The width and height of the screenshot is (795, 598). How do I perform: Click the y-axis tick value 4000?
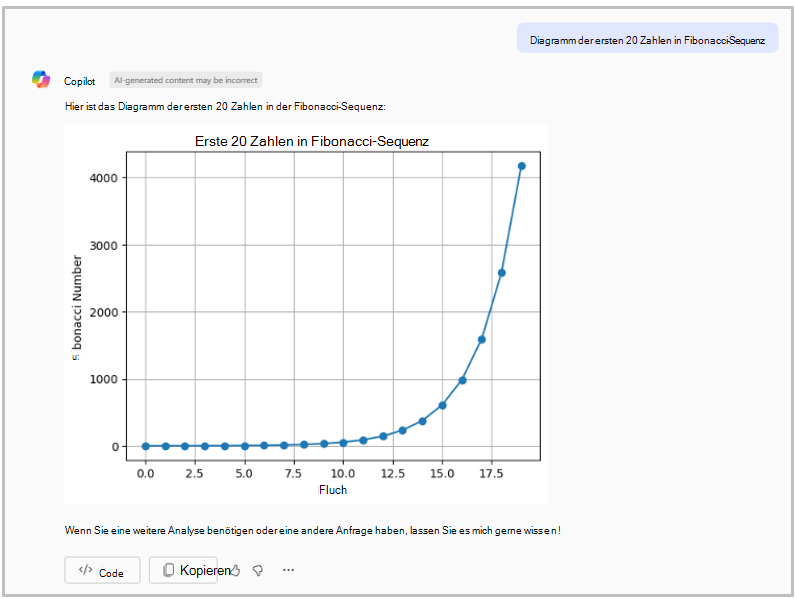click(103, 178)
